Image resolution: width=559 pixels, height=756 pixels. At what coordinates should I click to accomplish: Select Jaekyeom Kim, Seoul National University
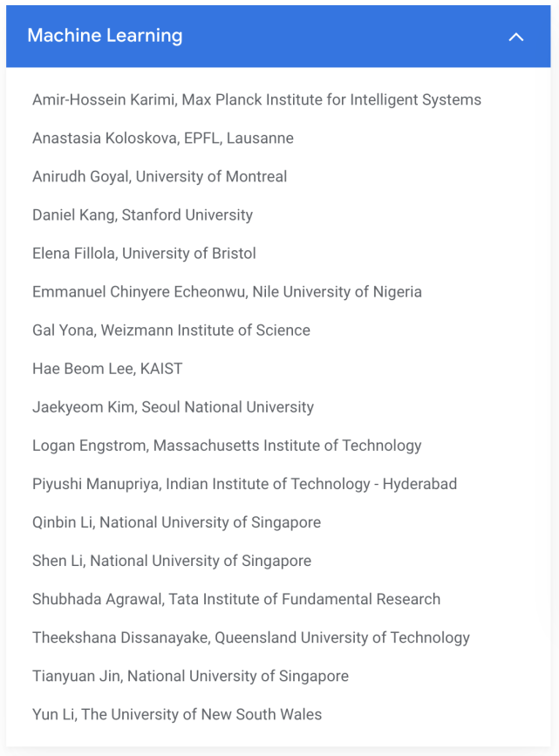173,406
